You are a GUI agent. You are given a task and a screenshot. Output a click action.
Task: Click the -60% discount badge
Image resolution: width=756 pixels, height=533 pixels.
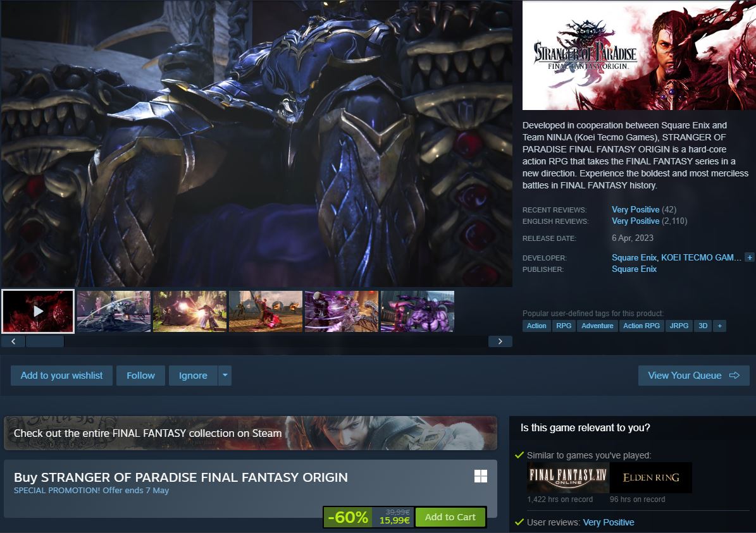pyautogui.click(x=347, y=517)
